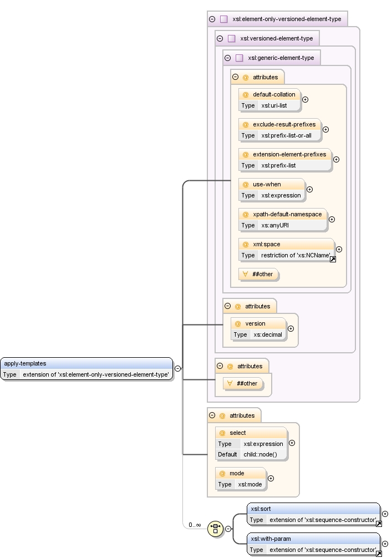The width and height of the screenshot is (392, 558).
Task: Click the restriction of 'xs:NCName' text
Action: 295,255
